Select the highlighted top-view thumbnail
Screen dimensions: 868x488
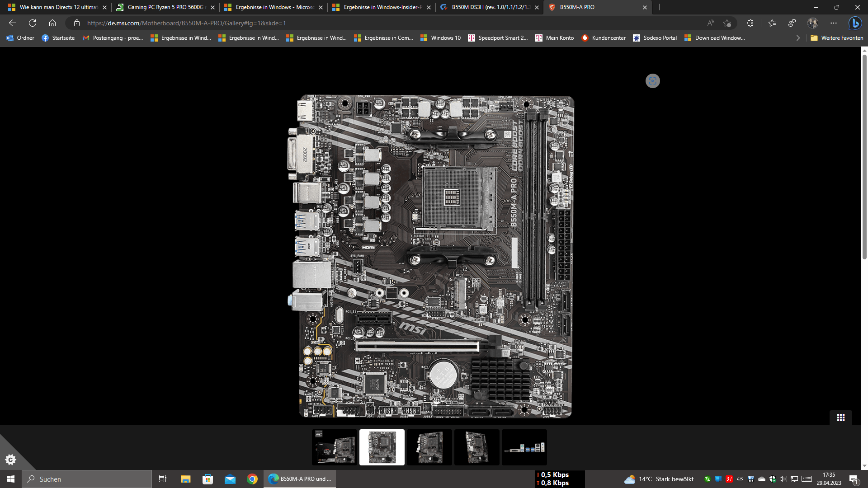click(x=382, y=447)
